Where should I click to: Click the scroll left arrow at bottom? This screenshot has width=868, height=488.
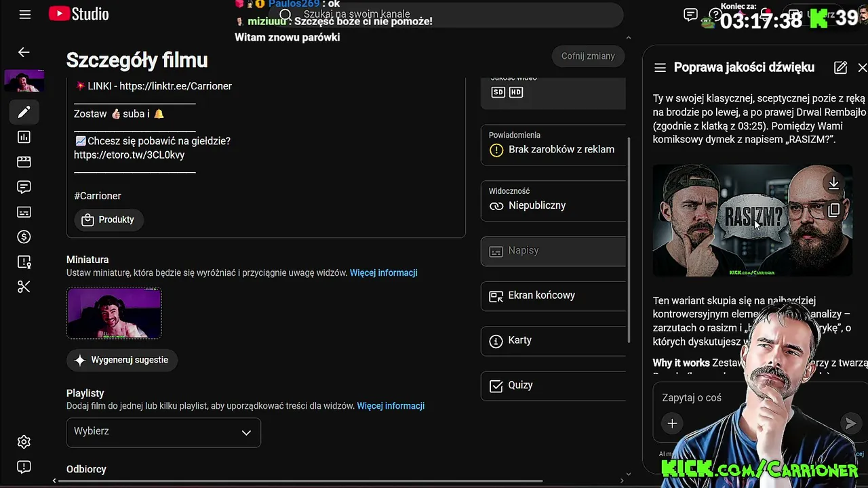pos(54,481)
